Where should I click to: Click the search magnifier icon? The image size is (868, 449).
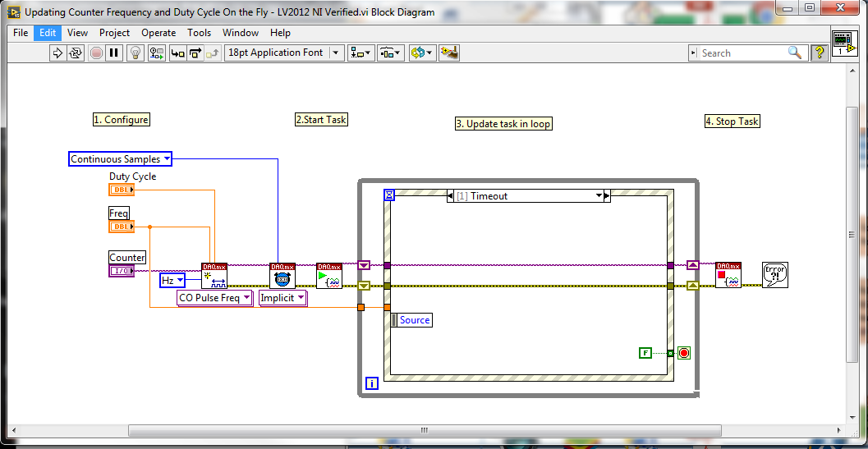794,53
